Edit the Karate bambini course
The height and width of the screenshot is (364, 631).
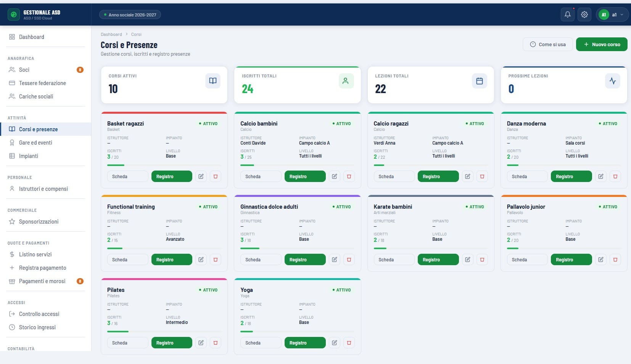[468, 259]
